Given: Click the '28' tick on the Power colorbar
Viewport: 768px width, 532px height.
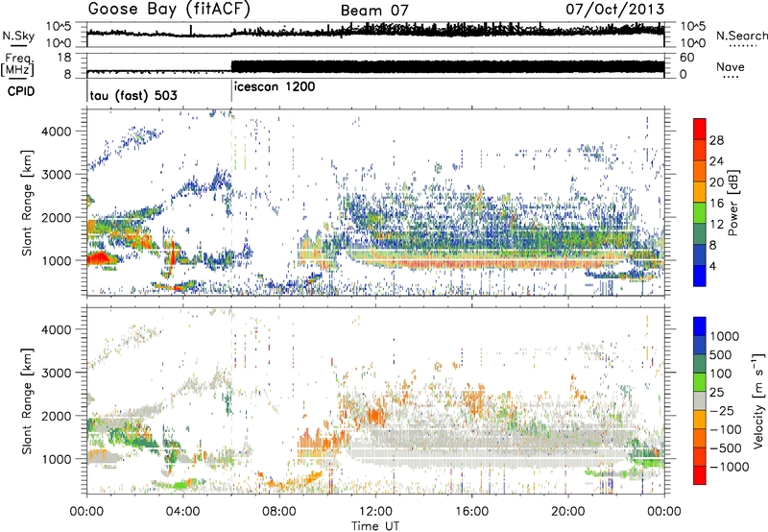Looking at the screenshot, I should (716, 140).
